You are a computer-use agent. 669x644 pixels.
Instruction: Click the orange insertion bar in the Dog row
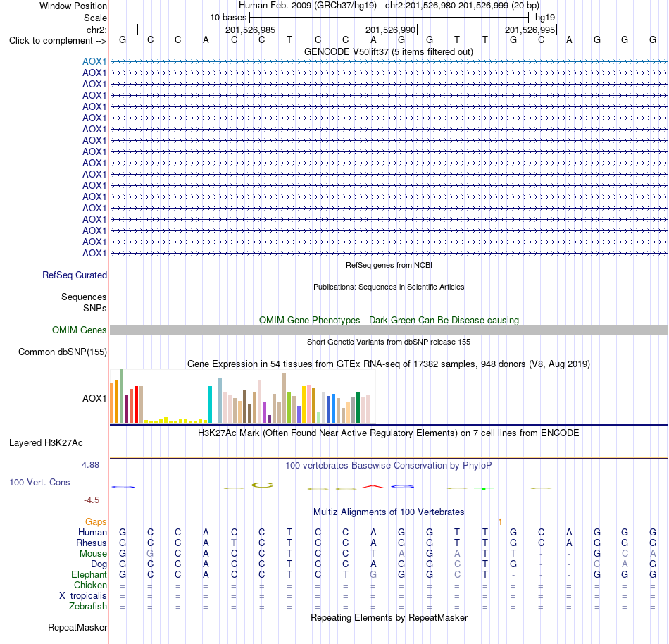pos(501,564)
